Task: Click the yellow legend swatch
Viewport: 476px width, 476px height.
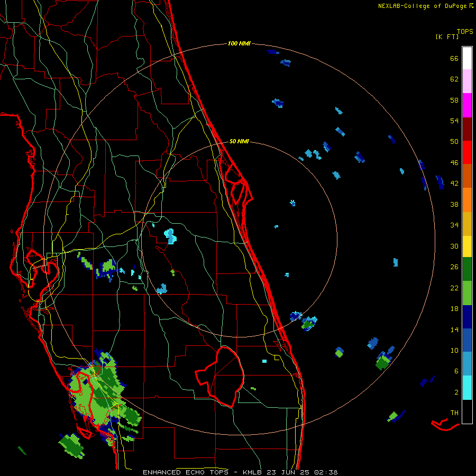Action: tap(467, 246)
